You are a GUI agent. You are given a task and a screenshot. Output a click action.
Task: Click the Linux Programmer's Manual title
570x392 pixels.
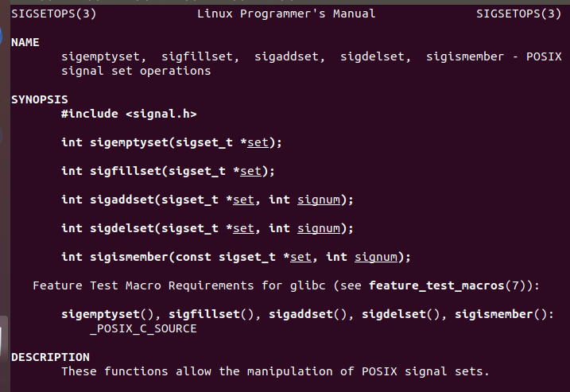[286, 14]
